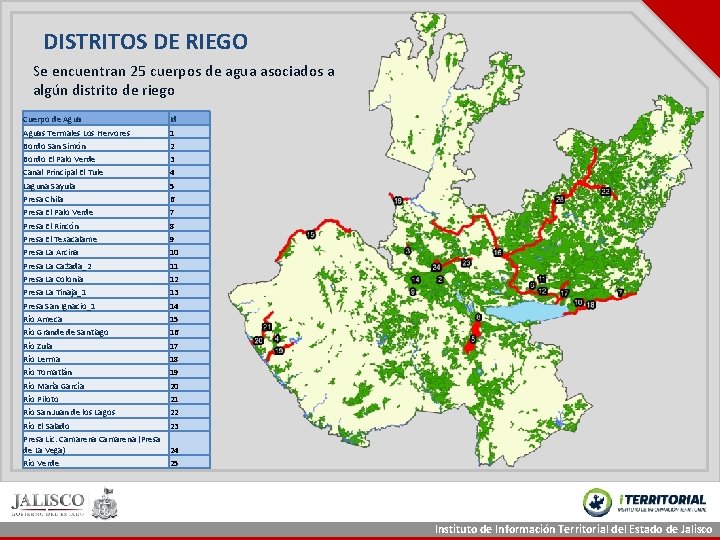Viewport: 720px width, 540px height.
Task: Select map marker 7 near eastern border
Action: click(x=620, y=292)
